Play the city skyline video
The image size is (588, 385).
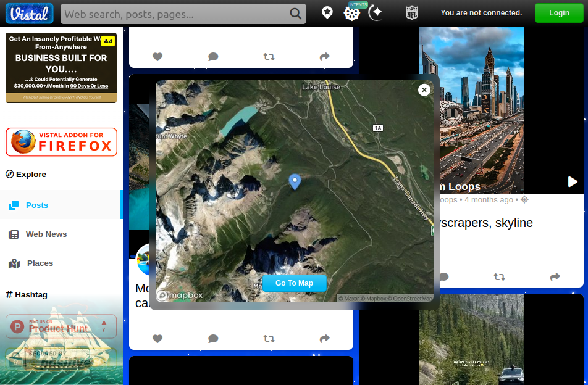pos(573,181)
